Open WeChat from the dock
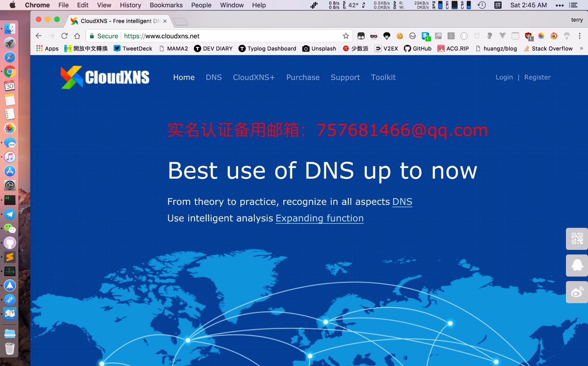The height and width of the screenshot is (366, 588). point(10,229)
